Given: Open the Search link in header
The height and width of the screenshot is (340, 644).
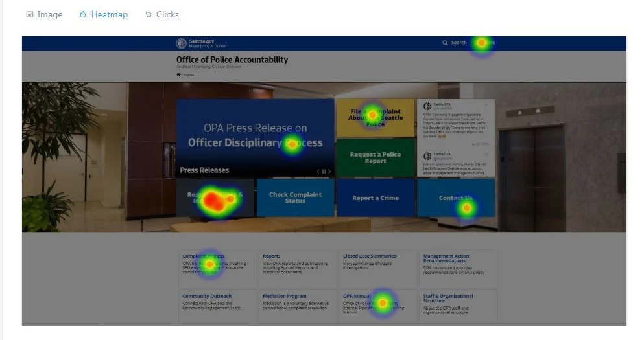Looking at the screenshot, I should 459,43.
